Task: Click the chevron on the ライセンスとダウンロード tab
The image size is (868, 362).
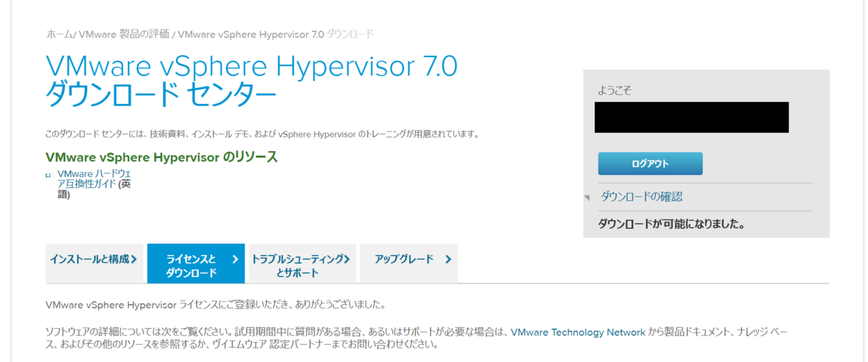Action: click(x=235, y=259)
